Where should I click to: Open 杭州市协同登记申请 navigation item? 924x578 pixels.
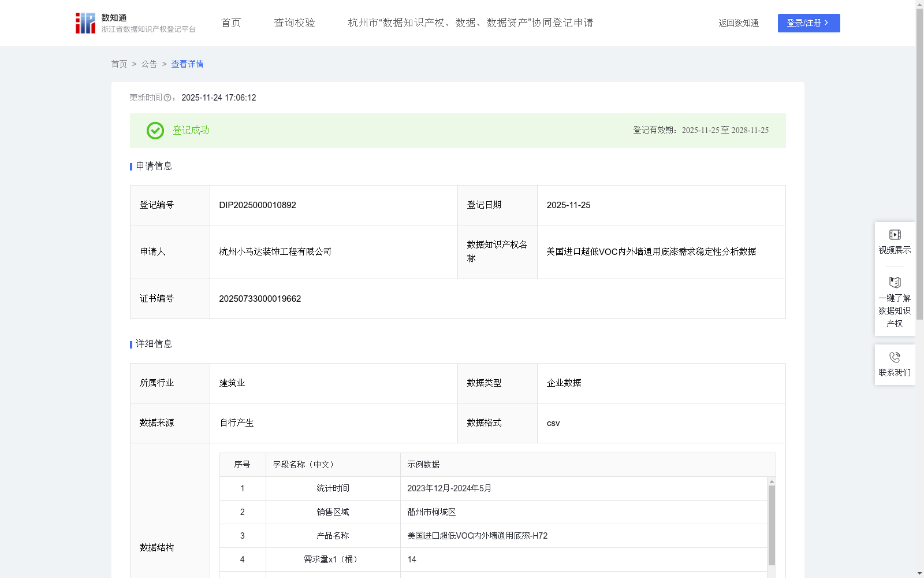(471, 23)
